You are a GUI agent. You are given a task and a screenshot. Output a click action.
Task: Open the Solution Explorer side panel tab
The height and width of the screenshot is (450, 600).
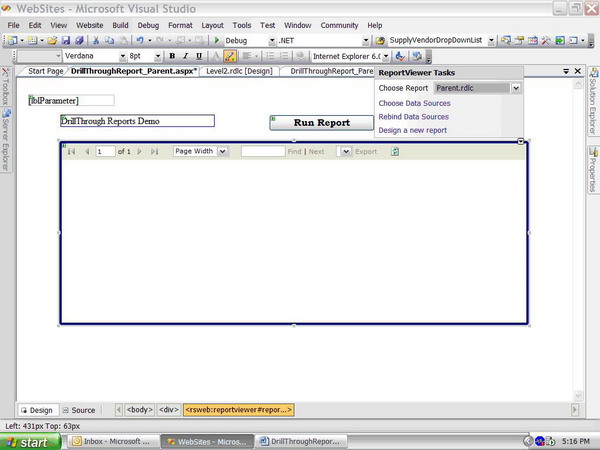593,101
